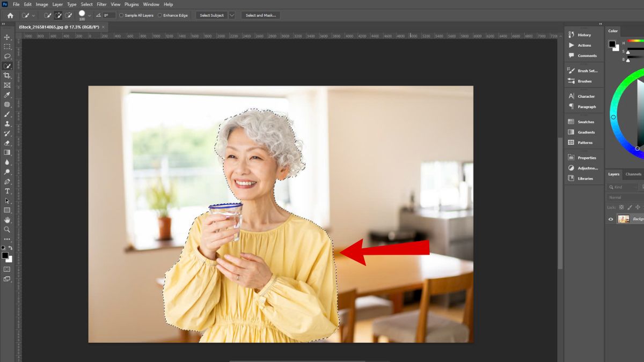Image resolution: width=644 pixels, height=362 pixels.
Task: Swap foreground and background colors arrow
Action: click(x=10, y=248)
